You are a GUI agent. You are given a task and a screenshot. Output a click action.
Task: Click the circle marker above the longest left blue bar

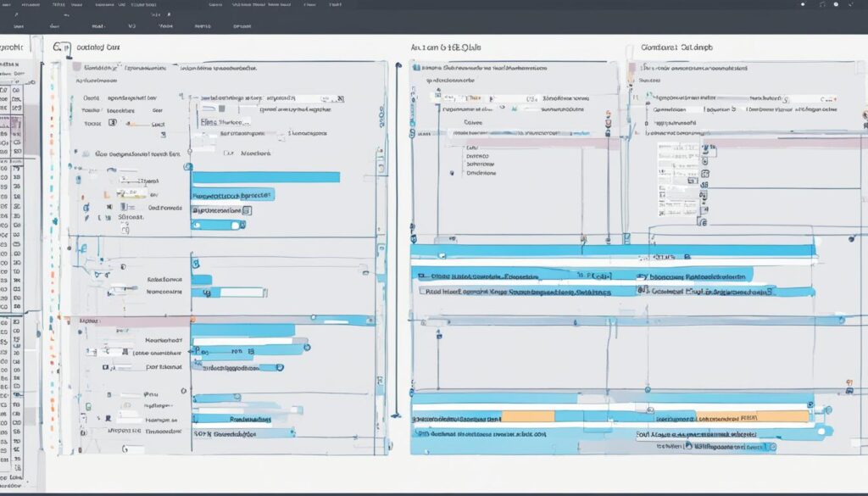pos(188,167)
